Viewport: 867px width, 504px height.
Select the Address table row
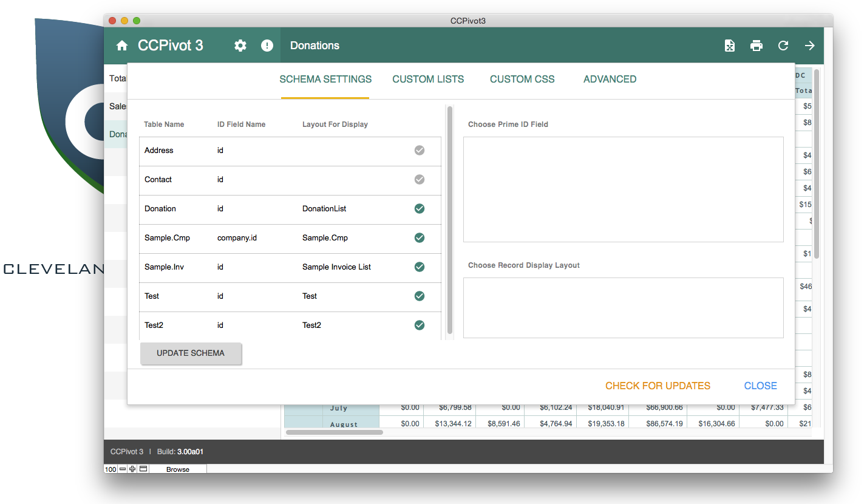[290, 151]
